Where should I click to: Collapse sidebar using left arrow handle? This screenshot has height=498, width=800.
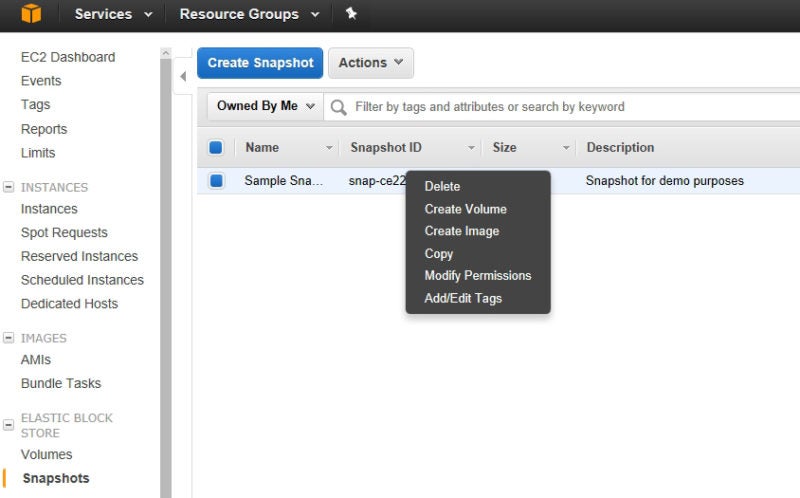click(x=183, y=77)
